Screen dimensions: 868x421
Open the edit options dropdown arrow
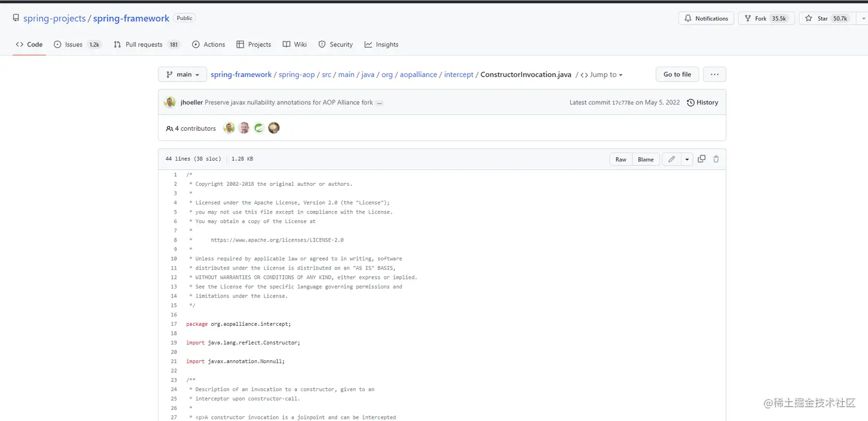tap(687, 159)
